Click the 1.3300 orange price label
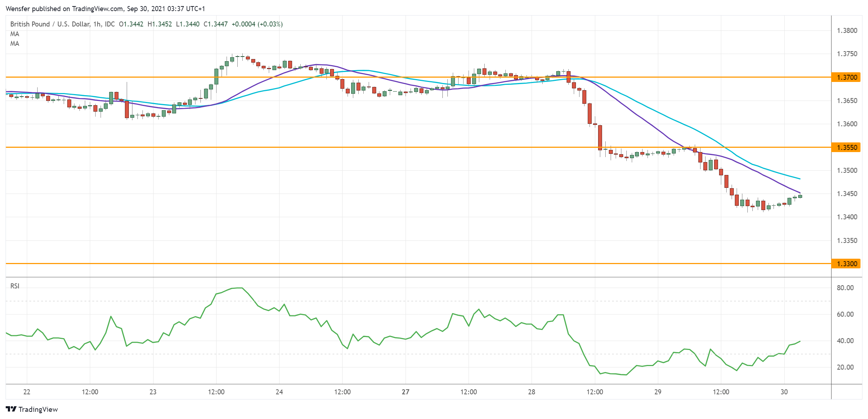This screenshot has height=419, width=868. [847, 264]
